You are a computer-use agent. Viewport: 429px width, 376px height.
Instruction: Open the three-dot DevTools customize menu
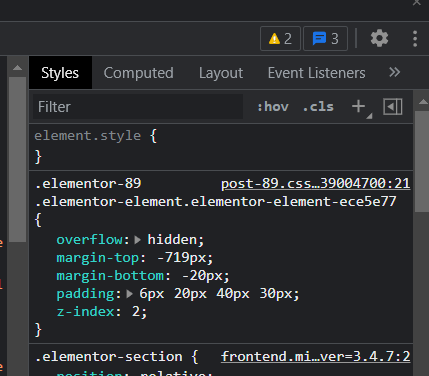tap(415, 39)
